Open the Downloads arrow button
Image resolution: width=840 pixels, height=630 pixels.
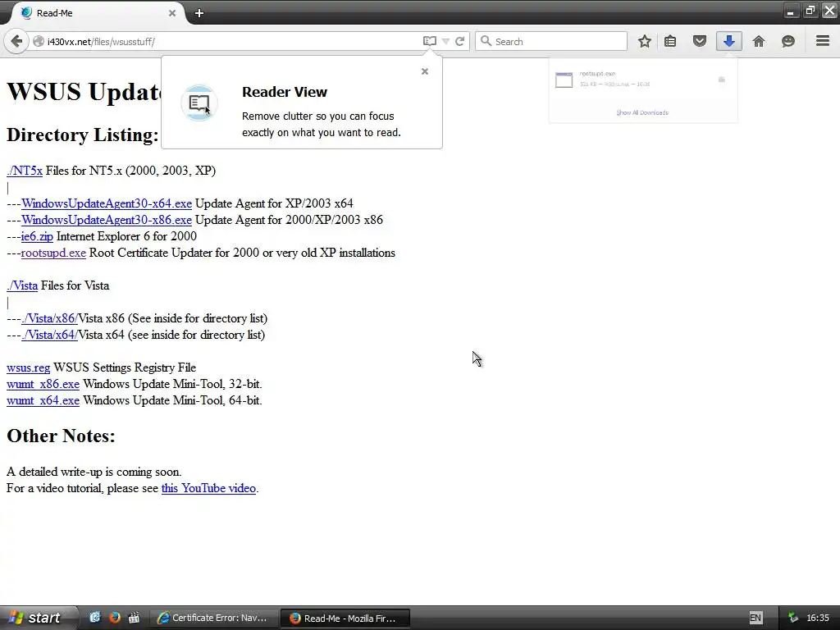[x=729, y=41]
